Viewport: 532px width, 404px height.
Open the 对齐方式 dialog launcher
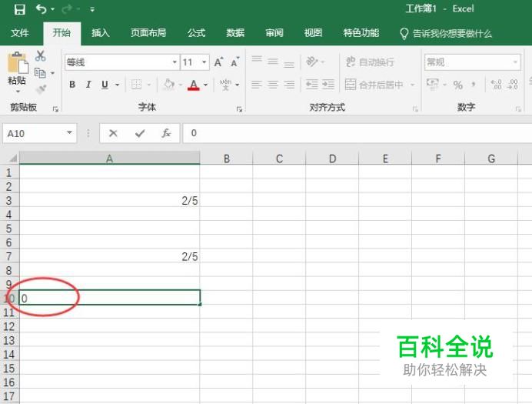tap(415, 109)
